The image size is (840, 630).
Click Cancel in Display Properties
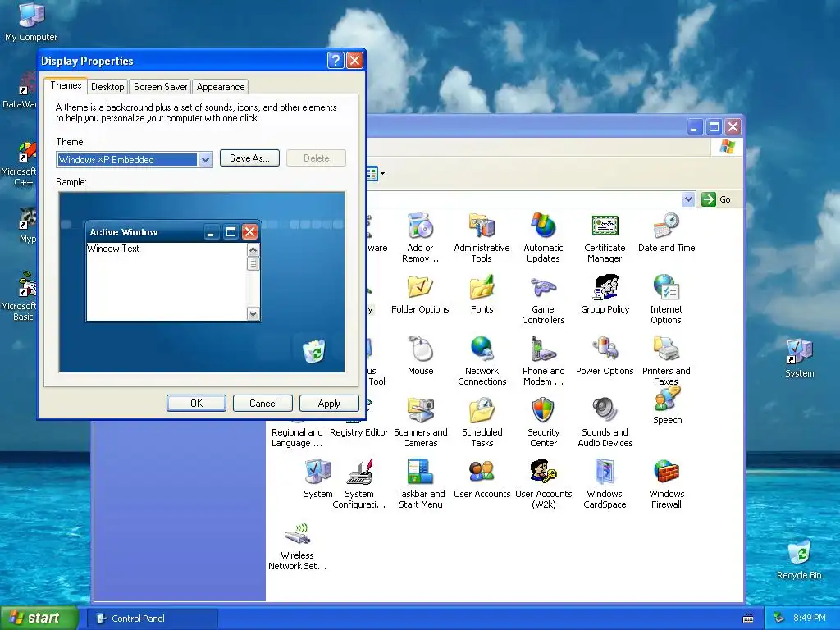262,404
